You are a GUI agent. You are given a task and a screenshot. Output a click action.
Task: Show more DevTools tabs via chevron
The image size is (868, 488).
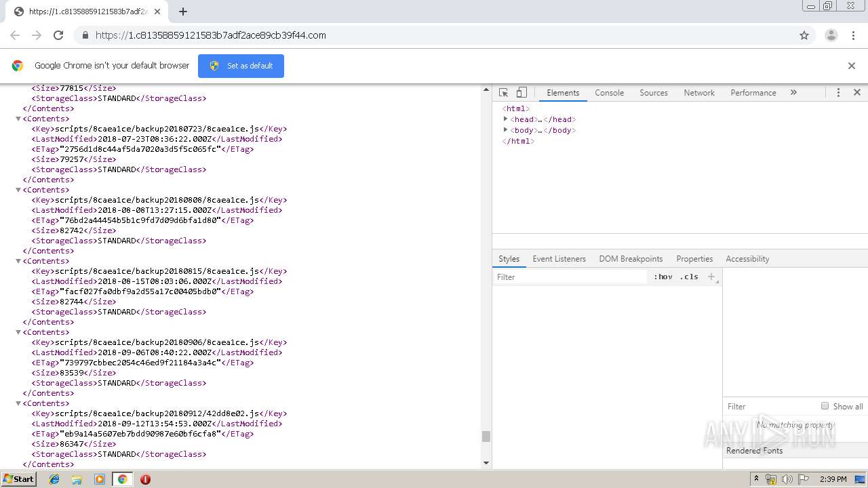tap(793, 93)
